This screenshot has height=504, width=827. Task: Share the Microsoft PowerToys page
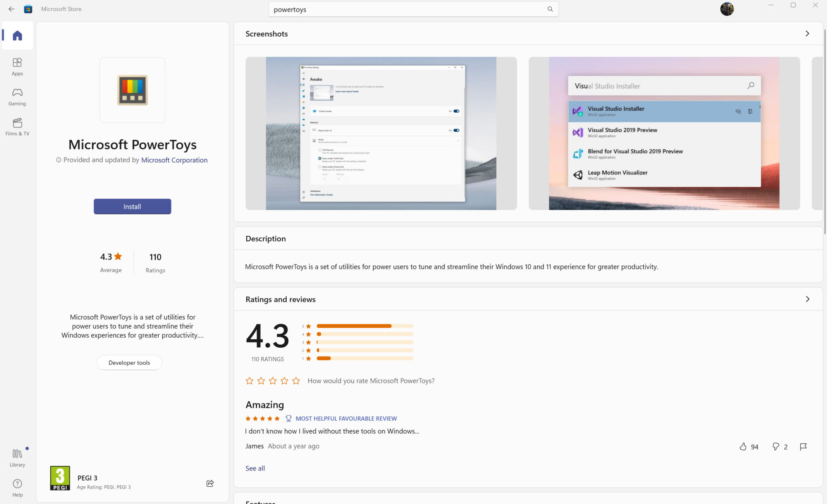point(210,483)
